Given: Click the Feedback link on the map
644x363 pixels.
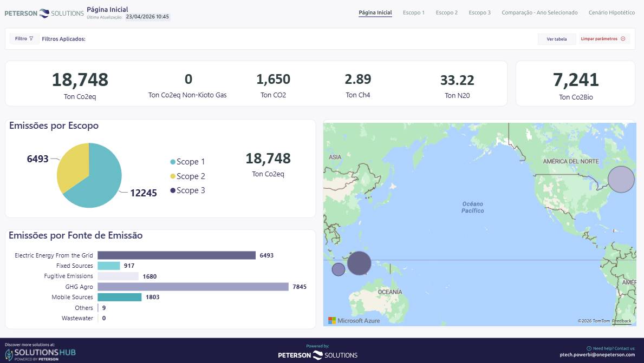Looking at the screenshot, I should click(621, 321).
